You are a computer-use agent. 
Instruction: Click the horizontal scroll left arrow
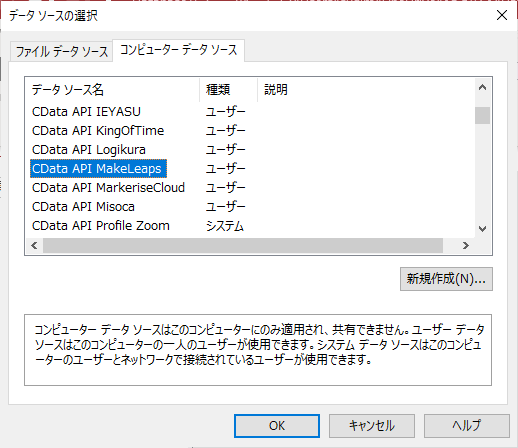(x=34, y=246)
